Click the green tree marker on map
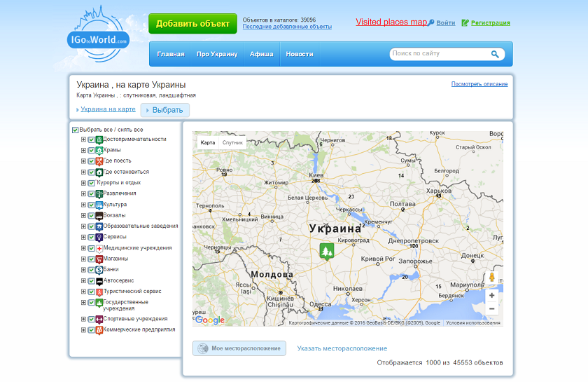588x382 pixels. click(327, 251)
